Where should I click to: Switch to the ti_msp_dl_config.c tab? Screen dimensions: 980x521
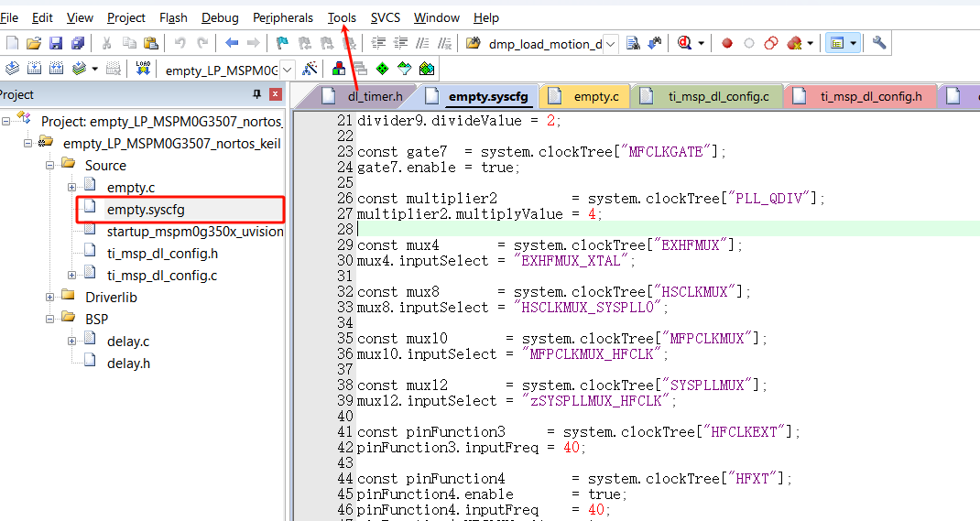(707, 96)
